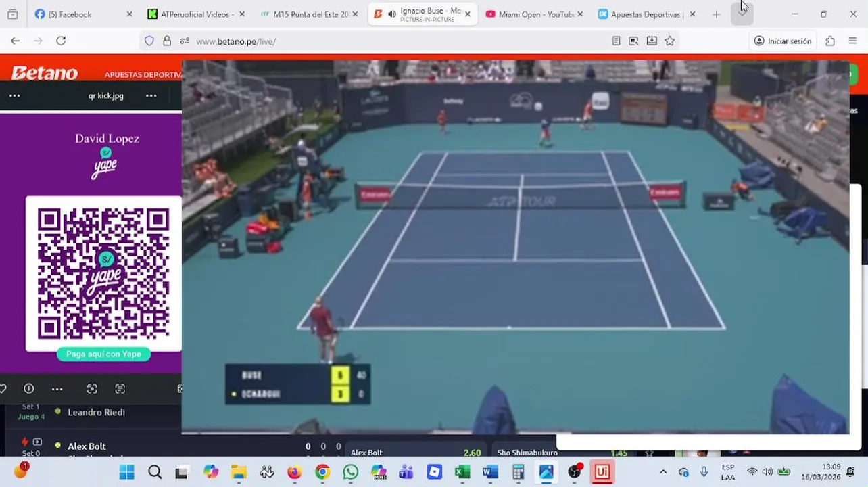Open ESP LAA keyboard language switcher
868x487 pixels.
pyautogui.click(x=728, y=472)
